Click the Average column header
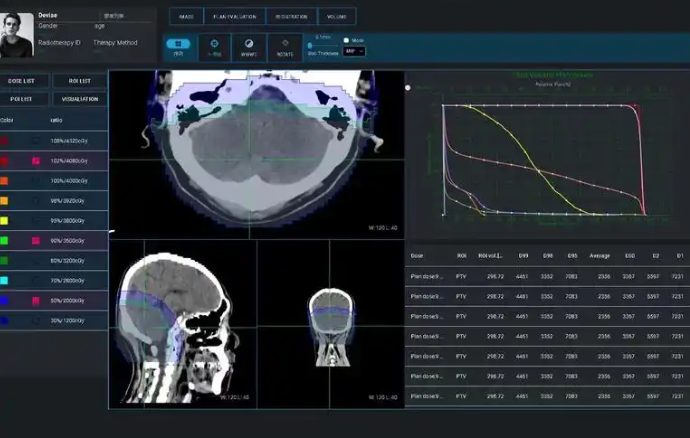The image size is (690, 438). coord(599,256)
